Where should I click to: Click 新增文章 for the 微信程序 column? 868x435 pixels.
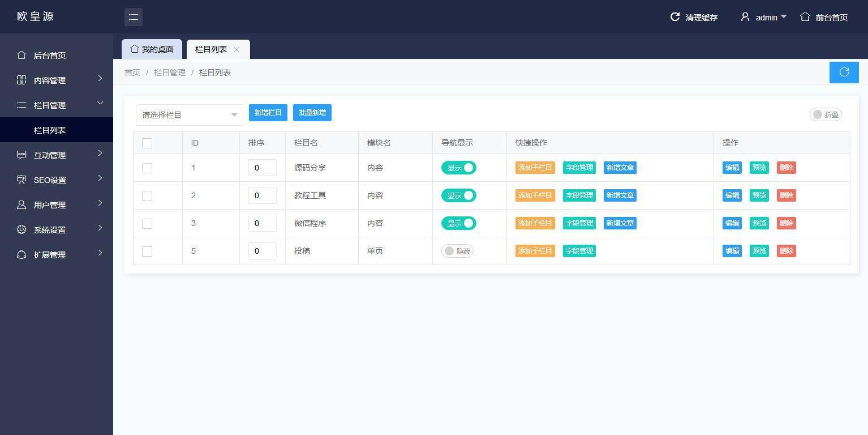pos(620,223)
